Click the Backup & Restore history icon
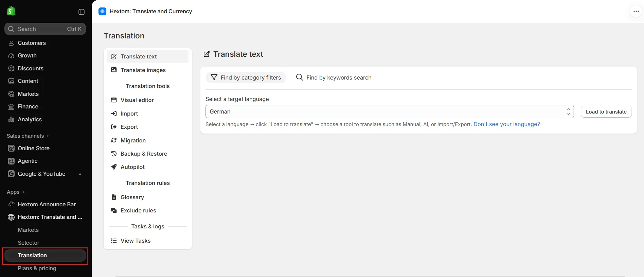This screenshot has width=644, height=277. [114, 154]
